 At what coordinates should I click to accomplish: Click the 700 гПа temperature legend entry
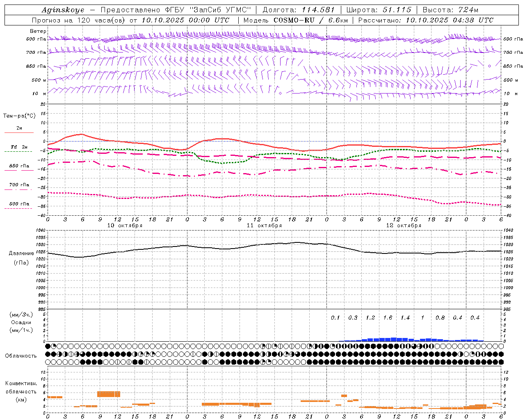tap(19, 185)
